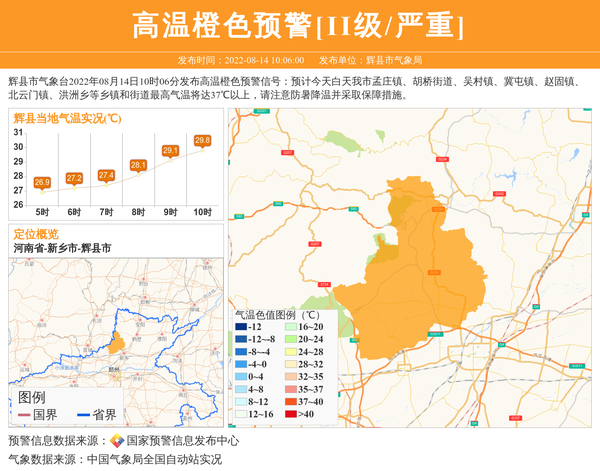Click the 河南省-新乡市-辉县市 location text
This screenshot has width=600, height=471.
pos(62,248)
